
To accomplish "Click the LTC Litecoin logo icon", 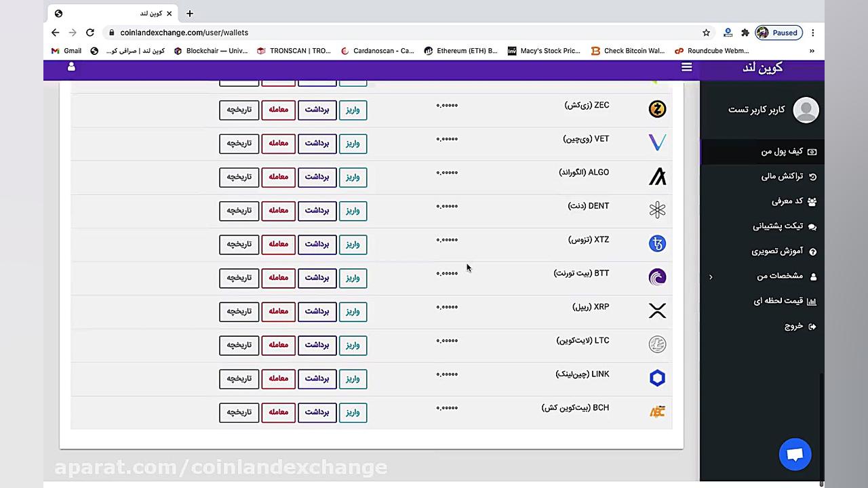I will 657,344.
